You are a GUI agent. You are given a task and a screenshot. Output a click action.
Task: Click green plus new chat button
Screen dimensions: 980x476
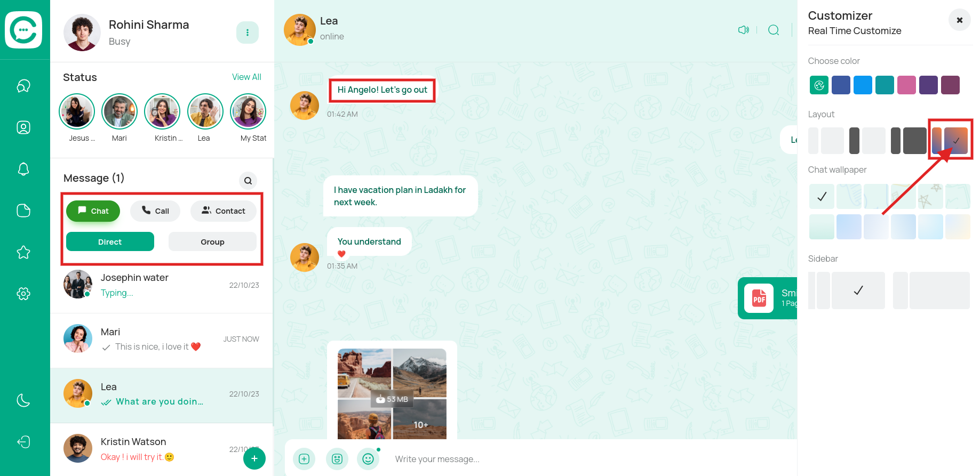coord(254,458)
